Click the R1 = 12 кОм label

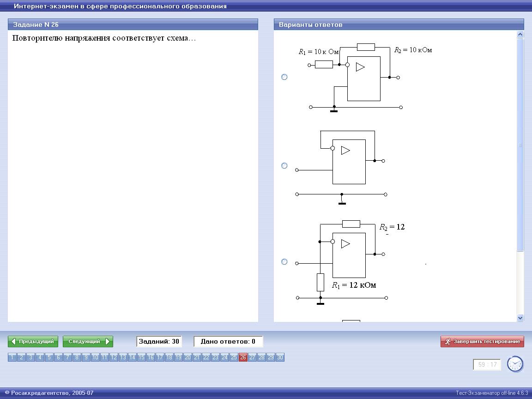tap(354, 285)
